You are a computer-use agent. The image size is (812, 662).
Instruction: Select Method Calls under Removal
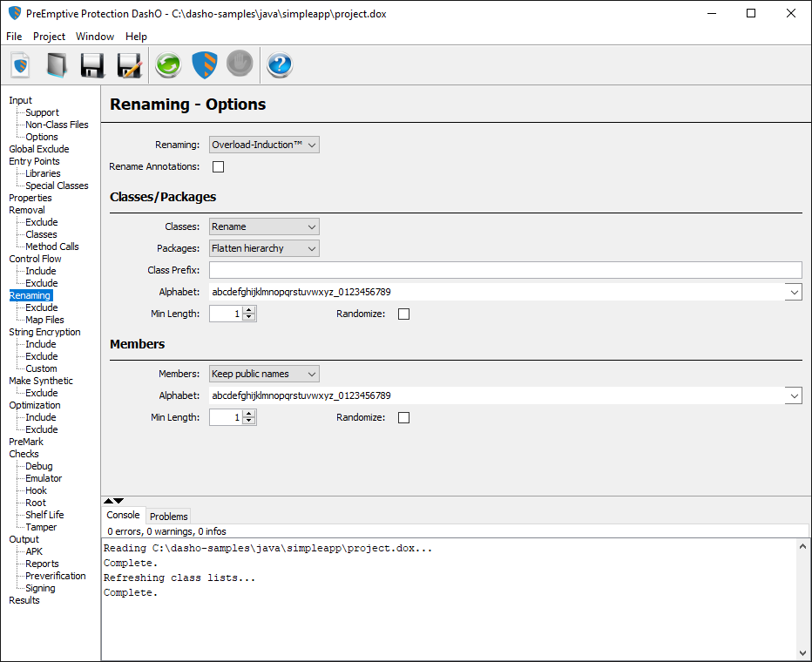click(x=52, y=247)
